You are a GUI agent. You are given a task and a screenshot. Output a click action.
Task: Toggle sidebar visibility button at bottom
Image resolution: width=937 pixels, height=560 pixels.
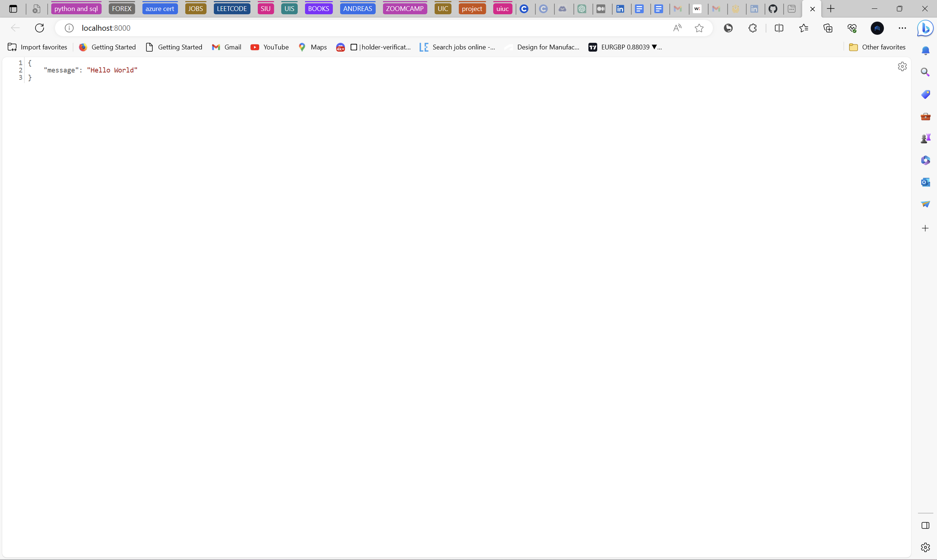(925, 525)
